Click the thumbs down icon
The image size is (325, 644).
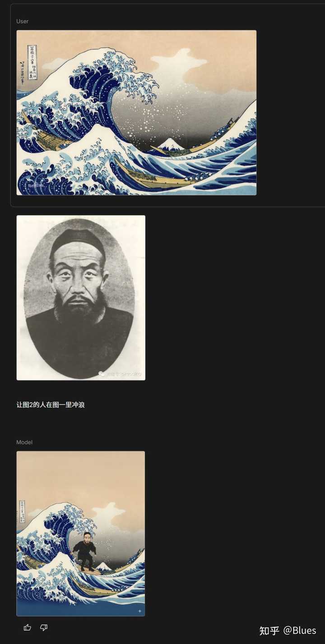[44, 627]
